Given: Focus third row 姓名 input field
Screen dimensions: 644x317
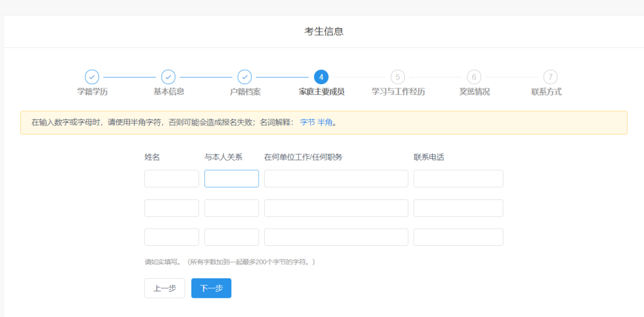Looking at the screenshot, I should click(x=172, y=237).
